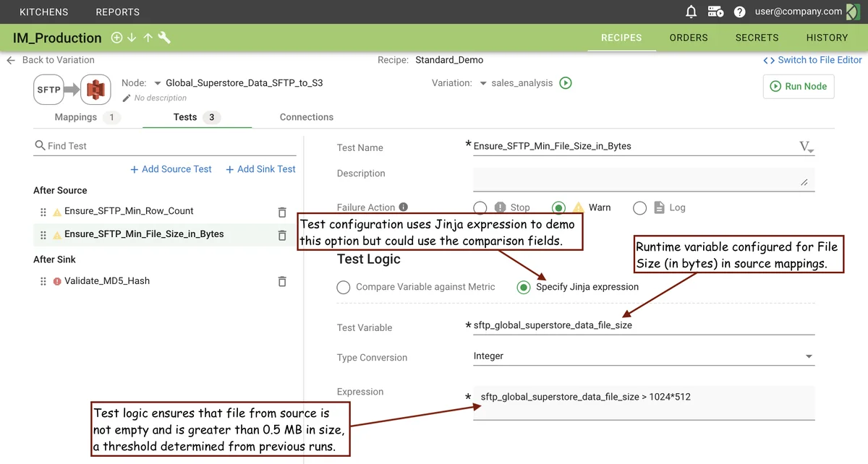
Task: Choose Compare Variable against Metric option
Action: click(344, 288)
